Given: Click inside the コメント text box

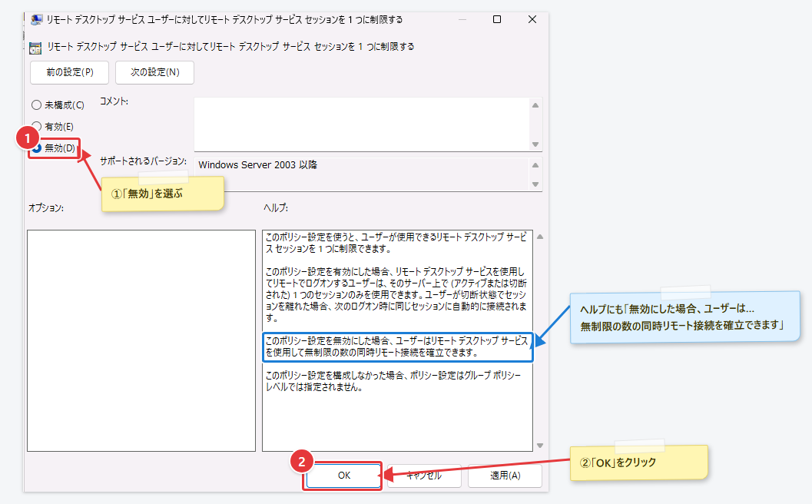Looking at the screenshot, I should pyautogui.click(x=362, y=124).
